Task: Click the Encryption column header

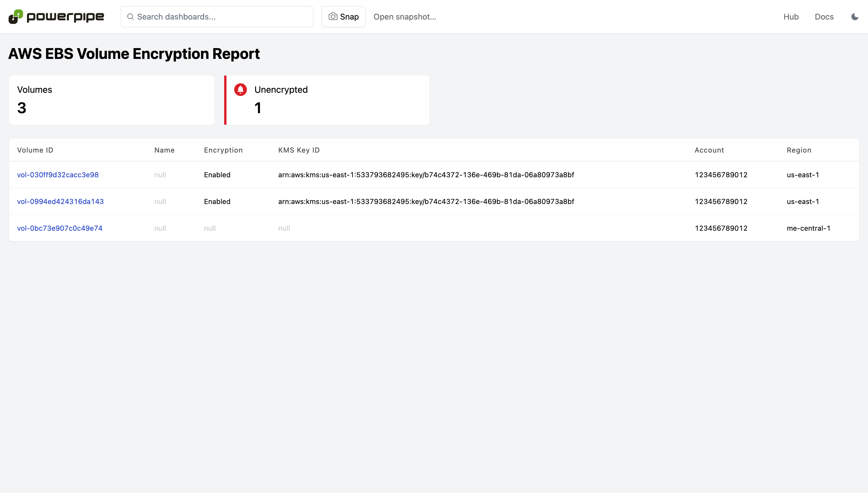Action: [x=223, y=150]
